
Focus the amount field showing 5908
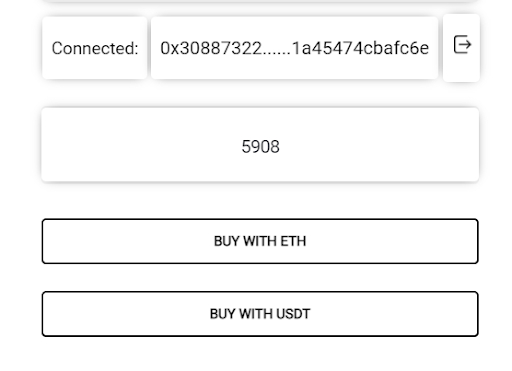pyautogui.click(x=260, y=145)
